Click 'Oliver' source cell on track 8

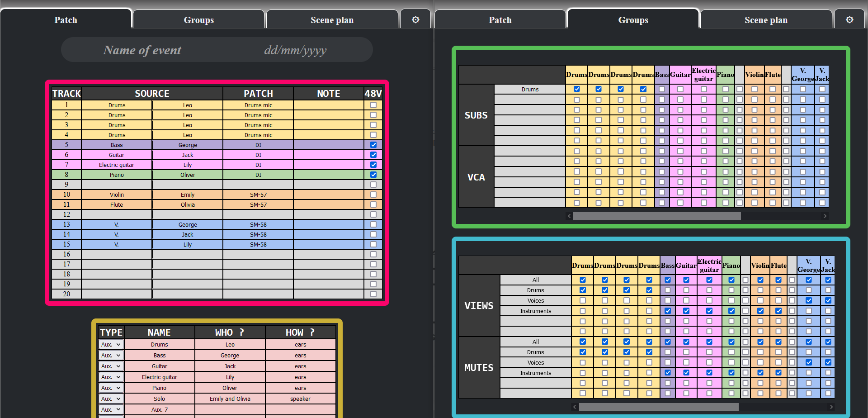pyautogui.click(x=188, y=175)
